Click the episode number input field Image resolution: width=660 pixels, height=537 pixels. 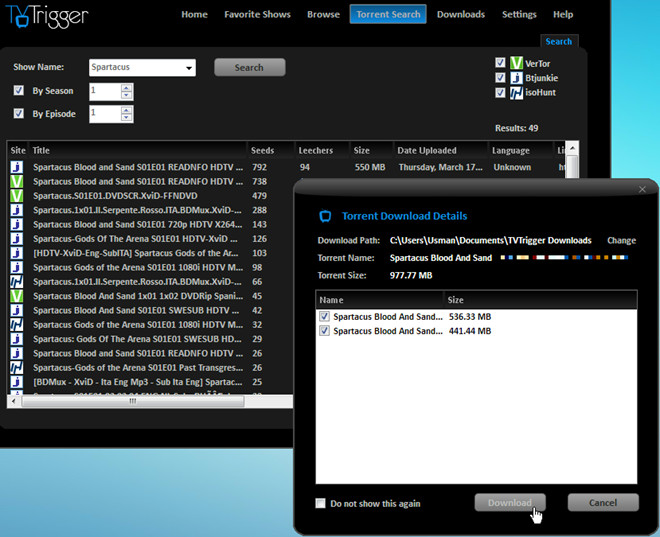pyautogui.click(x=105, y=114)
